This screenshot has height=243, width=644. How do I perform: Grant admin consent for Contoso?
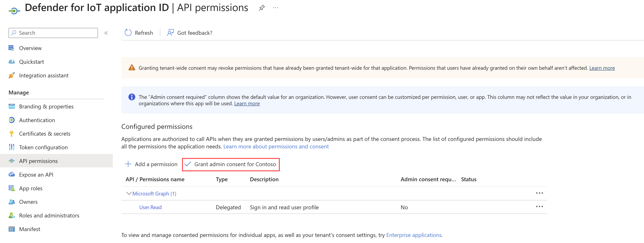click(x=230, y=164)
